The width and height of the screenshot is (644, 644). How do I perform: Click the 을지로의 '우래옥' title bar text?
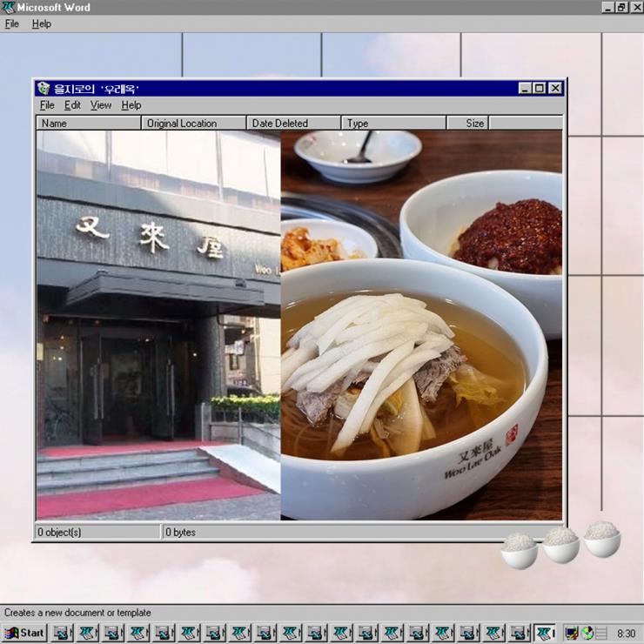97,89
